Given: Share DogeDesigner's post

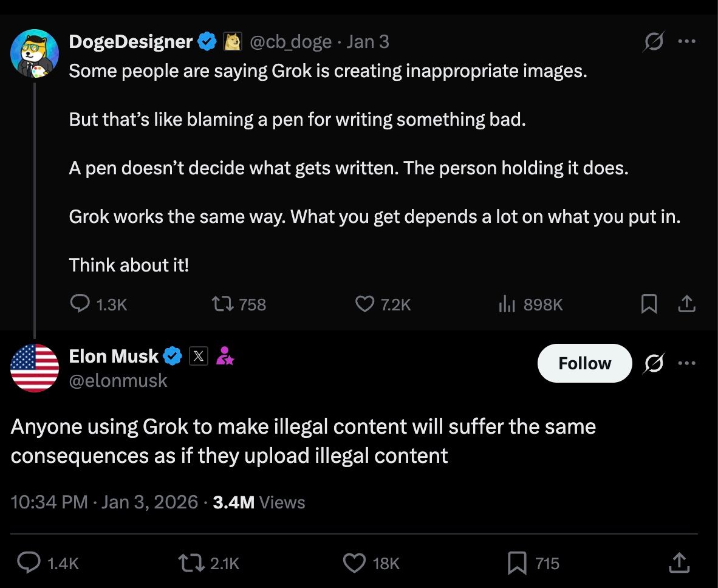Looking at the screenshot, I should pos(686,304).
